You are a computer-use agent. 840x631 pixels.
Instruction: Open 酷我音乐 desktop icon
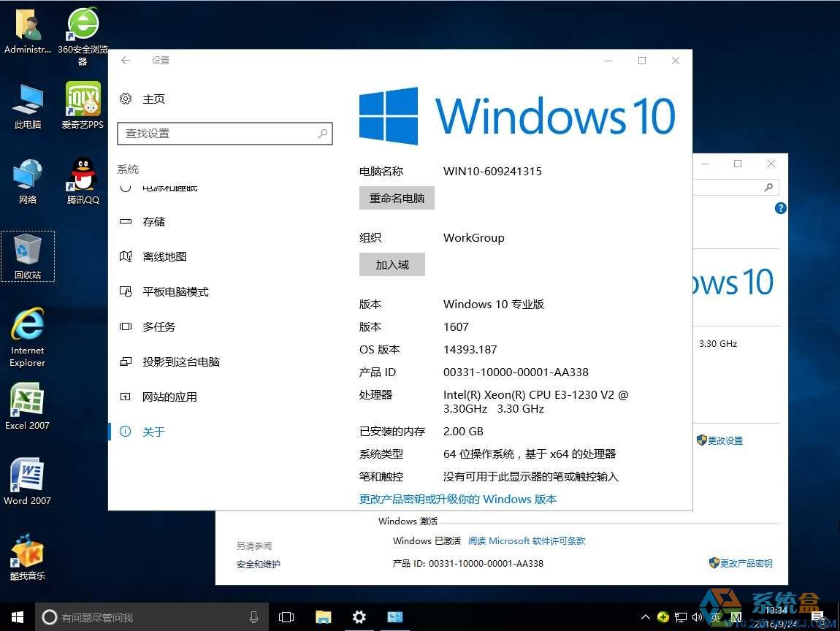[28, 551]
